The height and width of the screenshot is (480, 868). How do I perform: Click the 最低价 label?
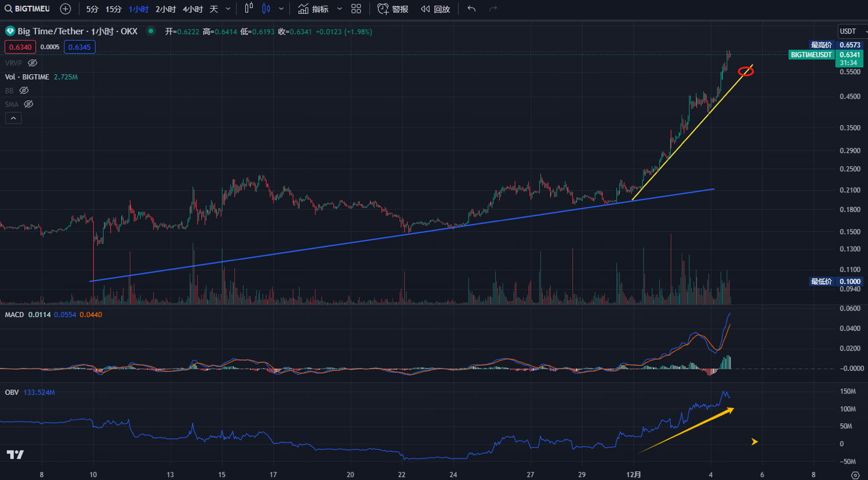(x=821, y=281)
